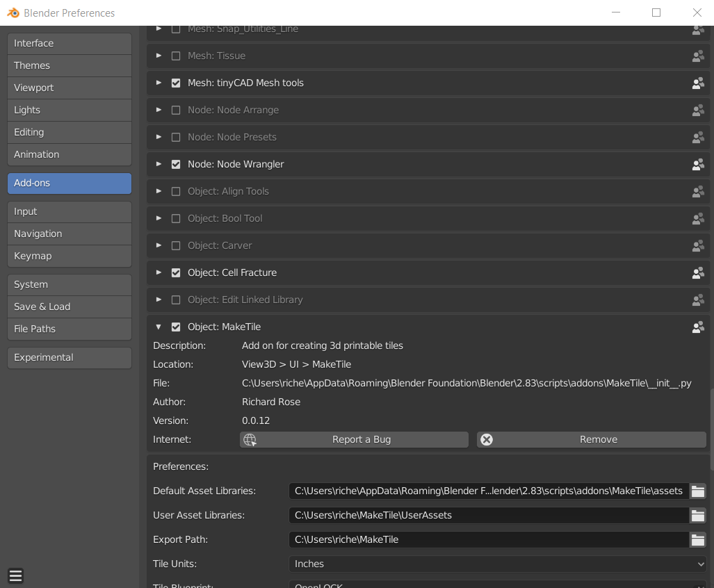This screenshot has width=714, height=588.
Task: Click community icon on Cell Fracture row
Action: pyautogui.click(x=698, y=272)
